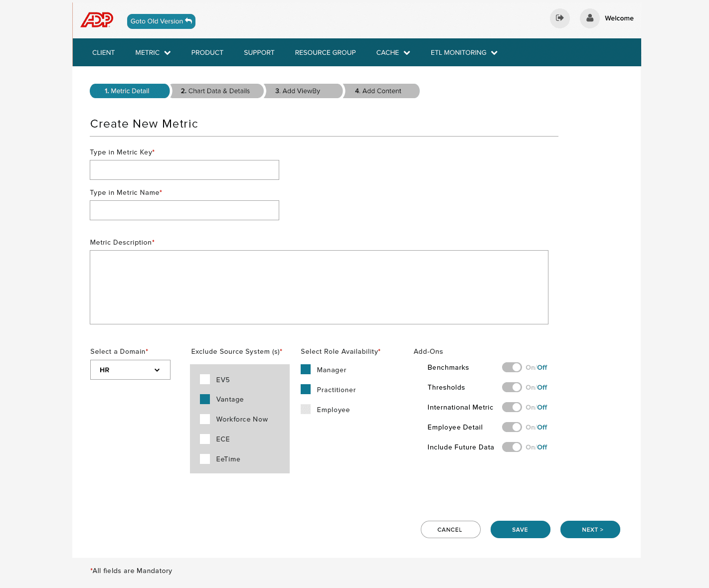This screenshot has height=588, width=709.
Task: Uncheck the Manager role checkbox
Action: (306, 369)
